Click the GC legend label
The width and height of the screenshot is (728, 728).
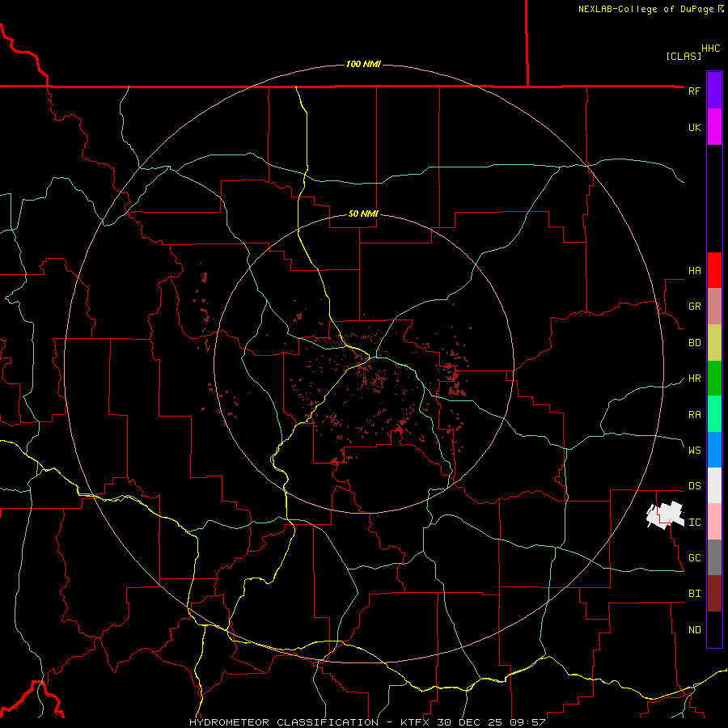(x=694, y=558)
